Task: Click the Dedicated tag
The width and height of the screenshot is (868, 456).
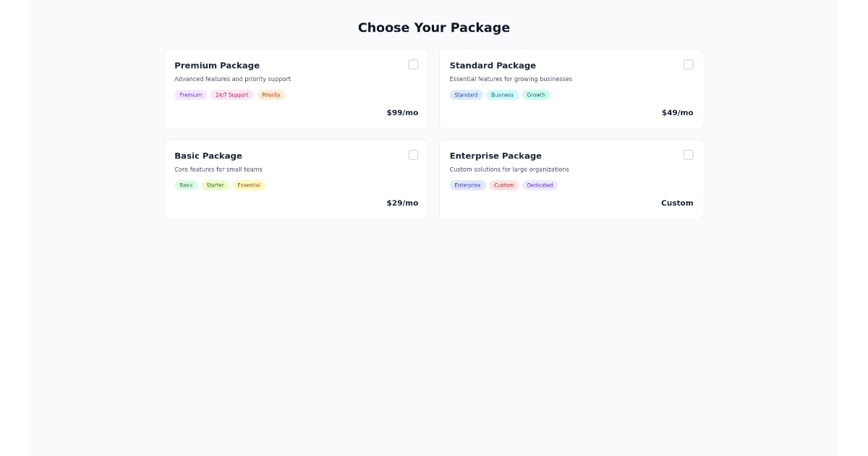Action: click(x=540, y=185)
